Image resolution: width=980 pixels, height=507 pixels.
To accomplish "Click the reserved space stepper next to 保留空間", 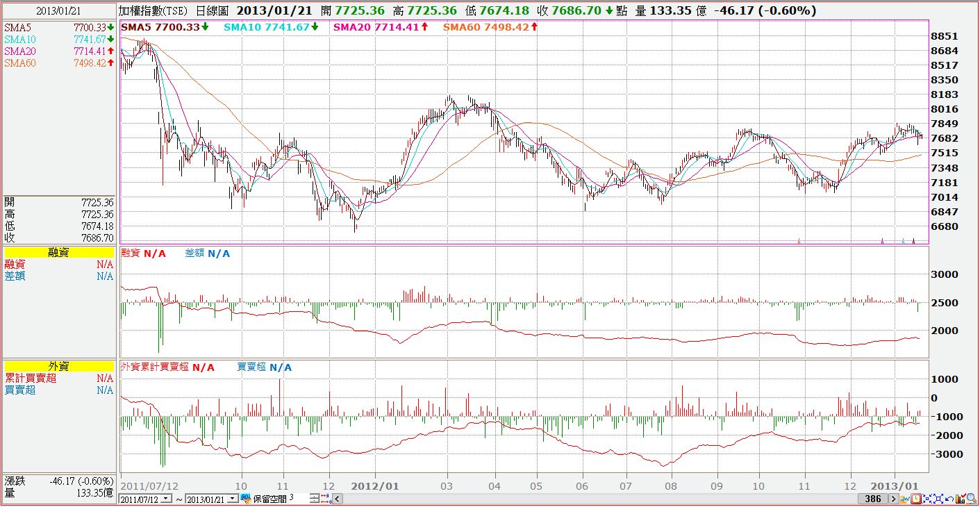I will click(315, 499).
